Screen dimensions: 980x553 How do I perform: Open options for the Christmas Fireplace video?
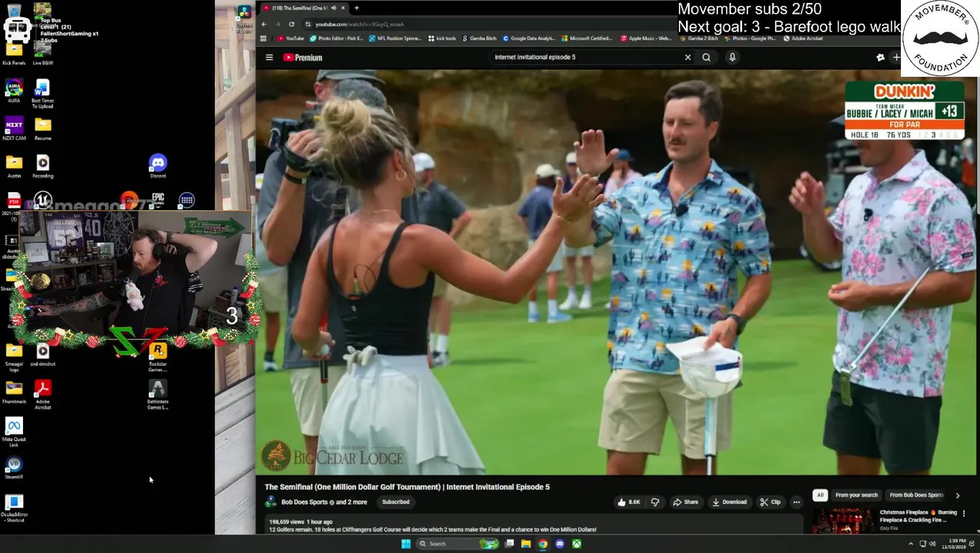(964, 513)
